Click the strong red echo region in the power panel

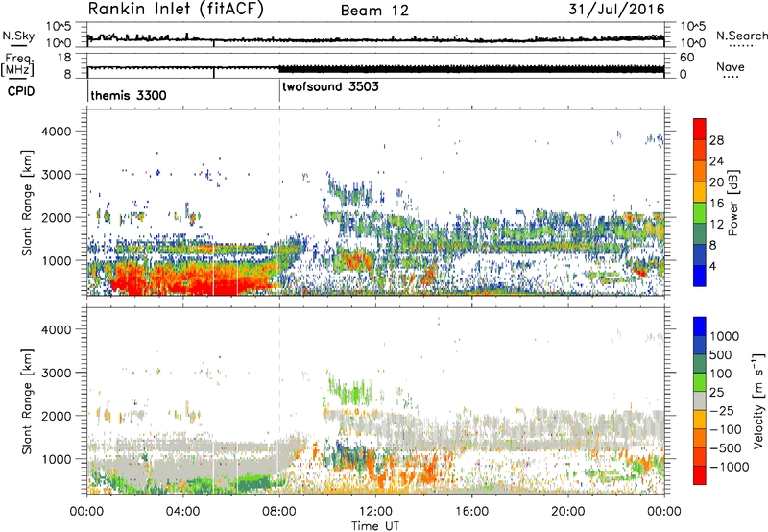tap(196, 281)
